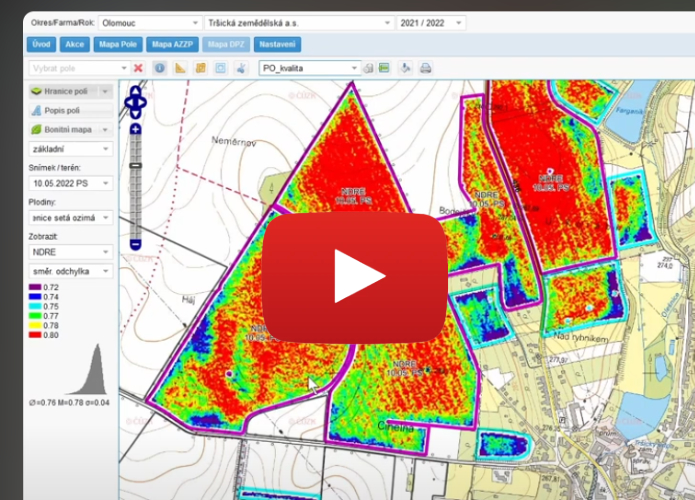Toggle the Hranice polí layer

[63, 91]
